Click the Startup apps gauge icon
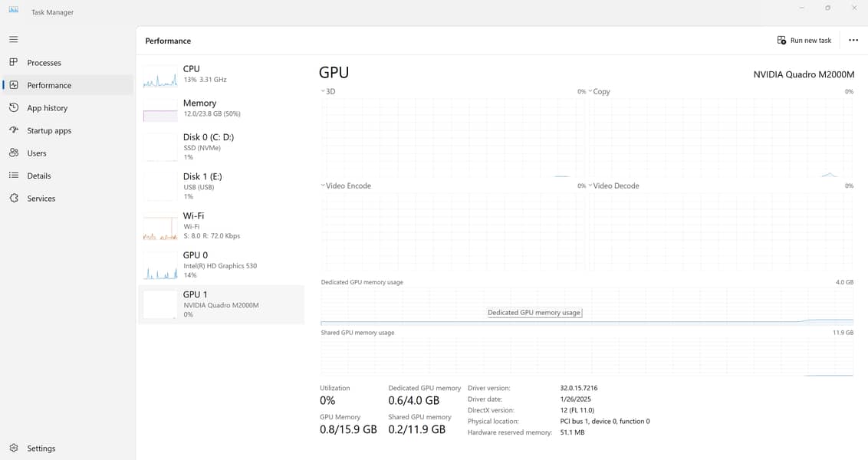 point(14,130)
